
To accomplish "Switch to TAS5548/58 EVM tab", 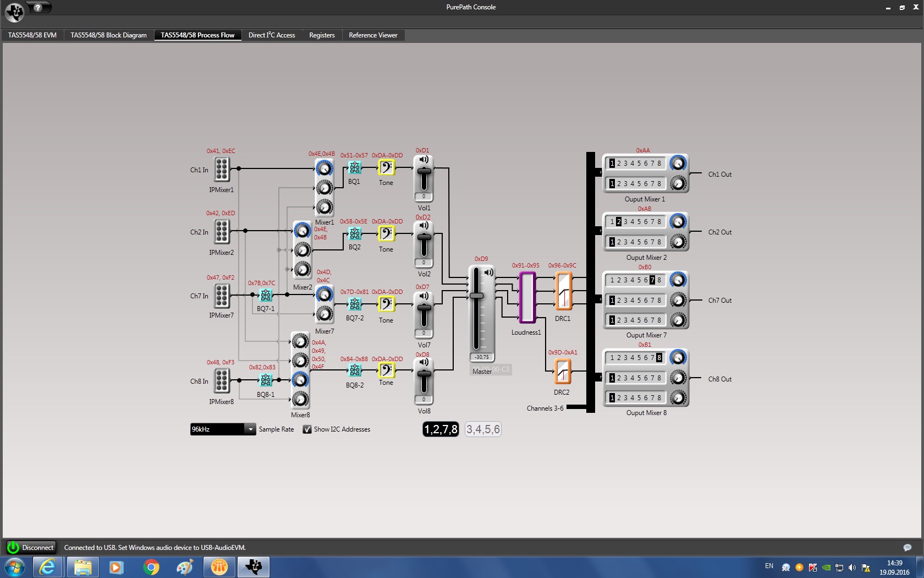I will click(32, 35).
